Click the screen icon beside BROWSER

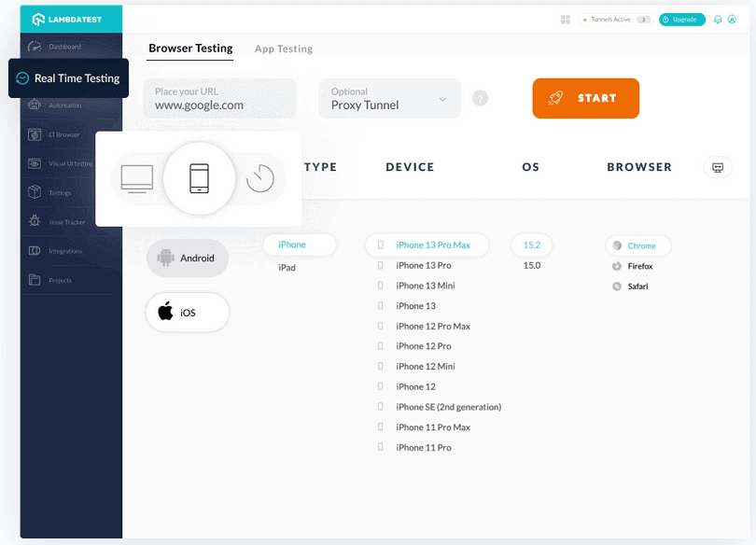pos(718,168)
